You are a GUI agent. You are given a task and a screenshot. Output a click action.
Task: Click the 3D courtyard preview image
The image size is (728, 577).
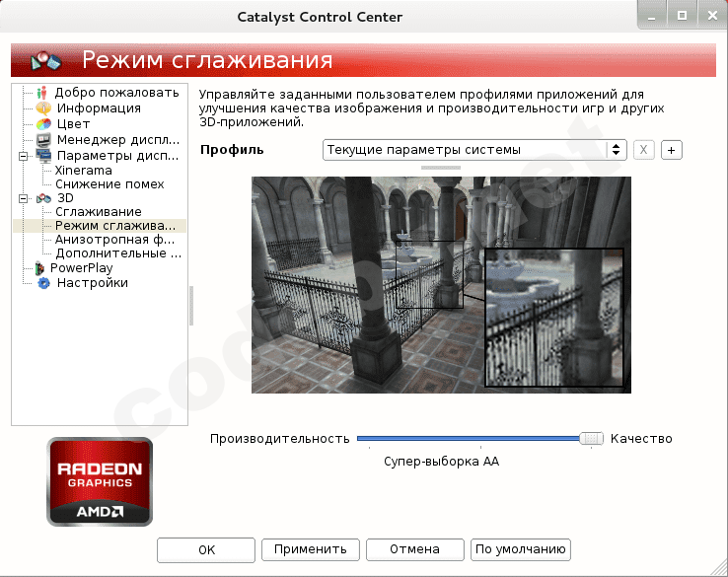click(441, 285)
